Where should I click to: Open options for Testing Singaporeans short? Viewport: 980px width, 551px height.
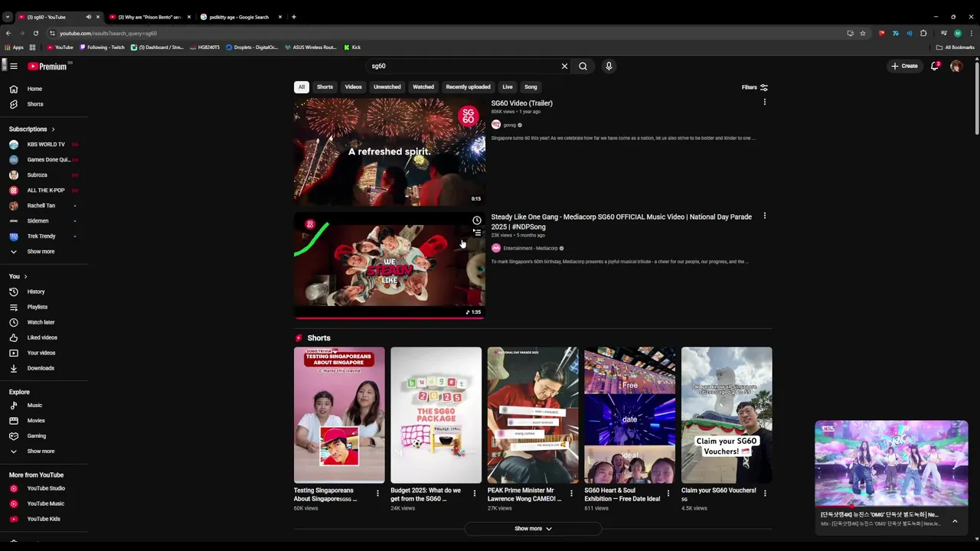(377, 494)
